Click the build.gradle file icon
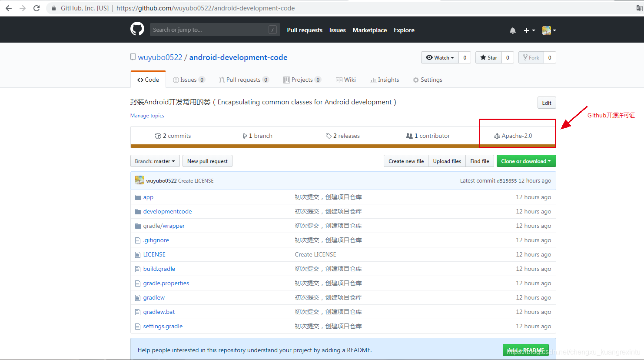The image size is (644, 360). pyautogui.click(x=138, y=269)
